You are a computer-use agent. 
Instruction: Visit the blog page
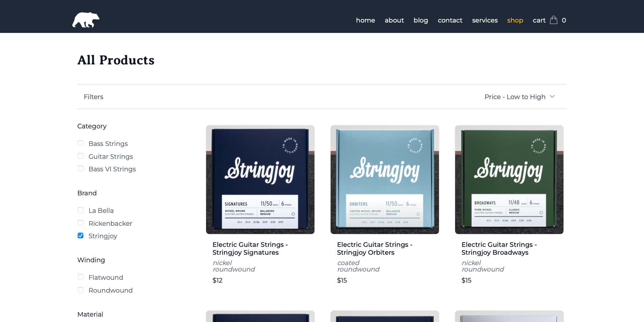coord(421,20)
